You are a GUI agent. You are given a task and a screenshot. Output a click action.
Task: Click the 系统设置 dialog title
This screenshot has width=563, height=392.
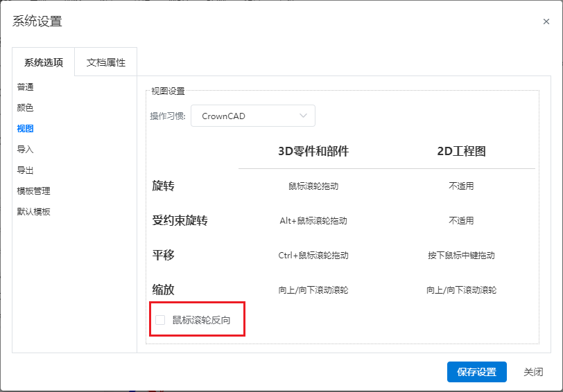37,21
